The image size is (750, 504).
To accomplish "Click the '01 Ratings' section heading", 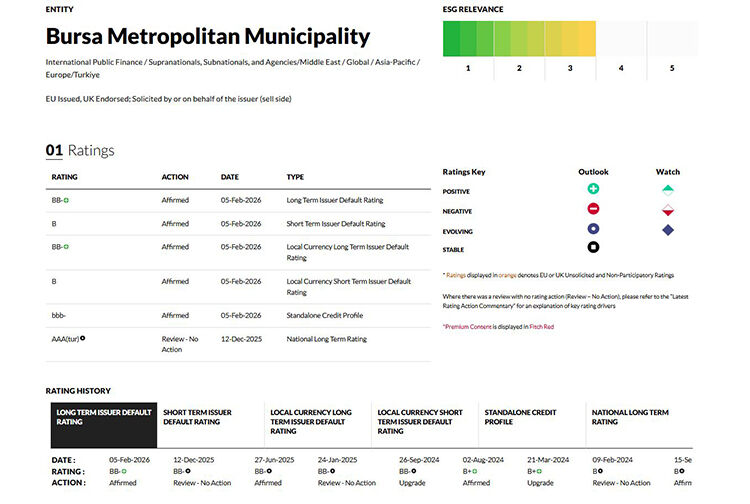I will pyautogui.click(x=80, y=151).
